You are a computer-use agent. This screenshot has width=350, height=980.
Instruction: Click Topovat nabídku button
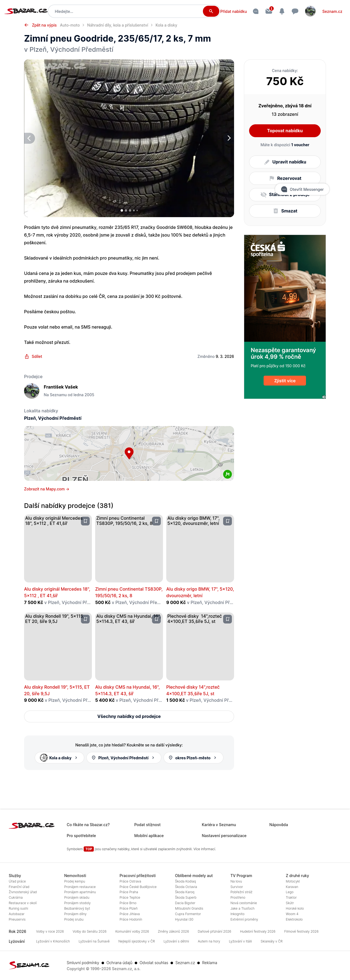[x=285, y=131]
